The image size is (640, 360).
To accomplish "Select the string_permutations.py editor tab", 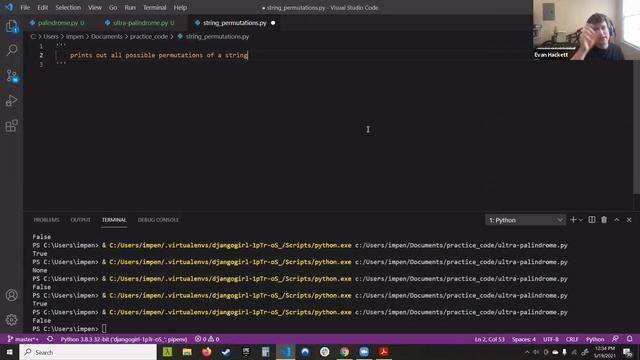I will [235, 23].
